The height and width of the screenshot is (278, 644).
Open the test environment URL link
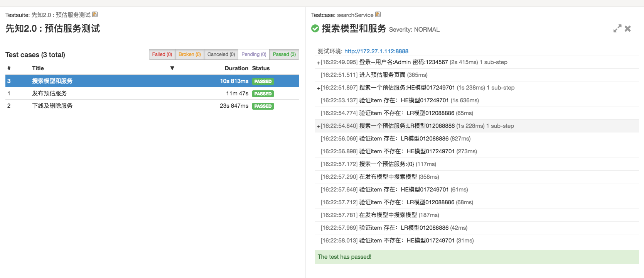coord(376,51)
